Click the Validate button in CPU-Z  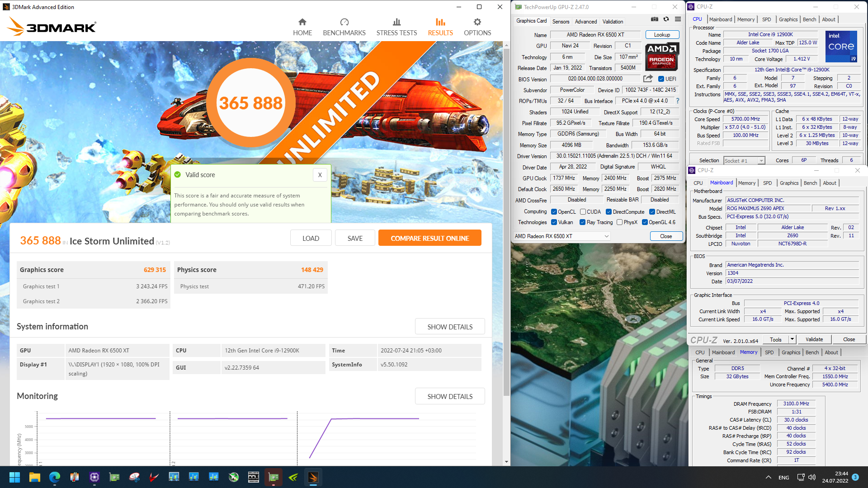point(814,339)
